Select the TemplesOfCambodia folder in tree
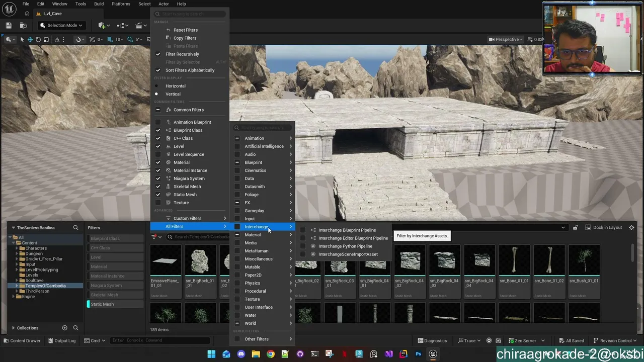This screenshot has height=362, width=644. coord(45,286)
